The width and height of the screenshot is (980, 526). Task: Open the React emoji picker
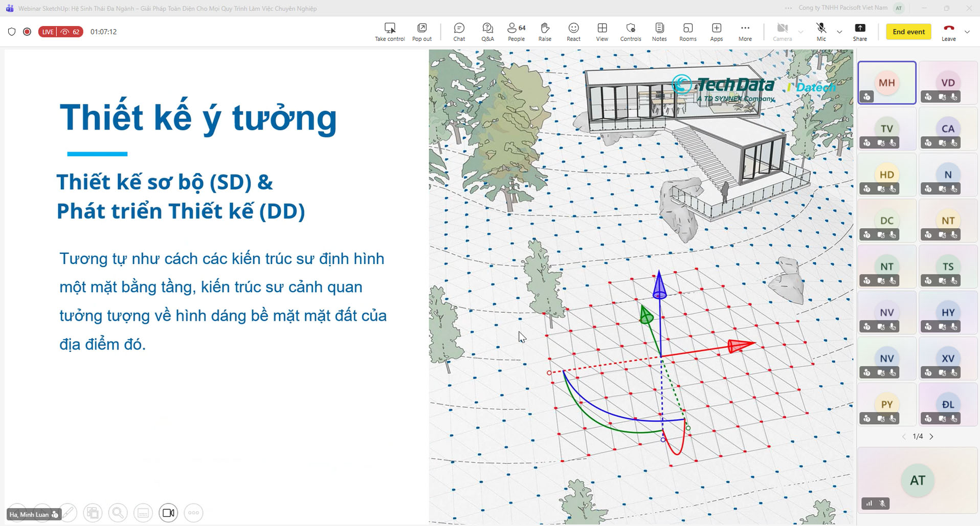(573, 32)
